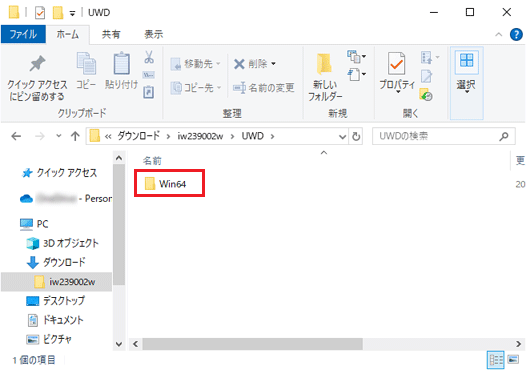Click Rename (名前の変更)

coord(264,88)
